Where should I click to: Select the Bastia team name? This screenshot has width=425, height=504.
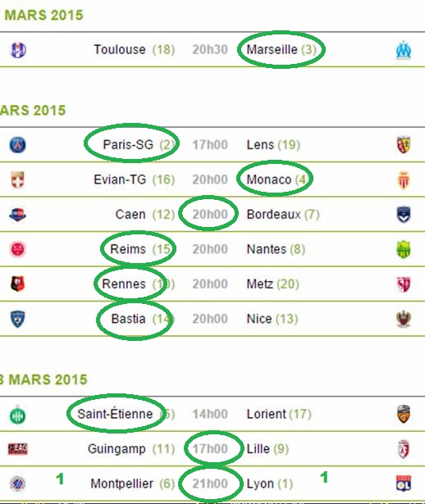click(128, 319)
